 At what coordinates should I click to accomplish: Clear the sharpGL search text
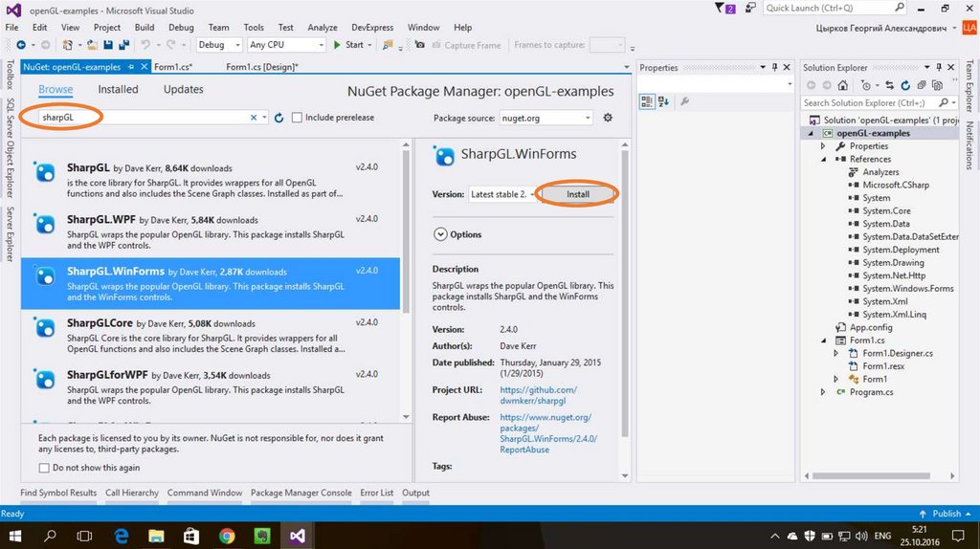point(255,118)
